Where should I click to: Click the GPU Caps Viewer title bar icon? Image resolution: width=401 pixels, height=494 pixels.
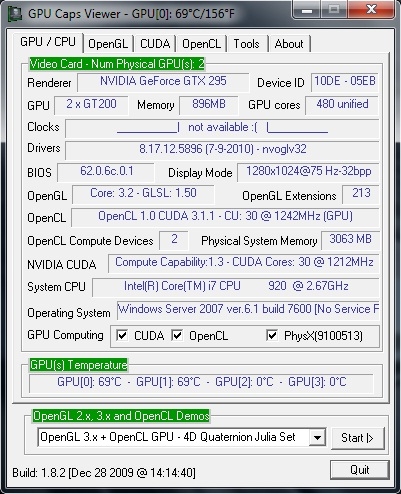15,14
